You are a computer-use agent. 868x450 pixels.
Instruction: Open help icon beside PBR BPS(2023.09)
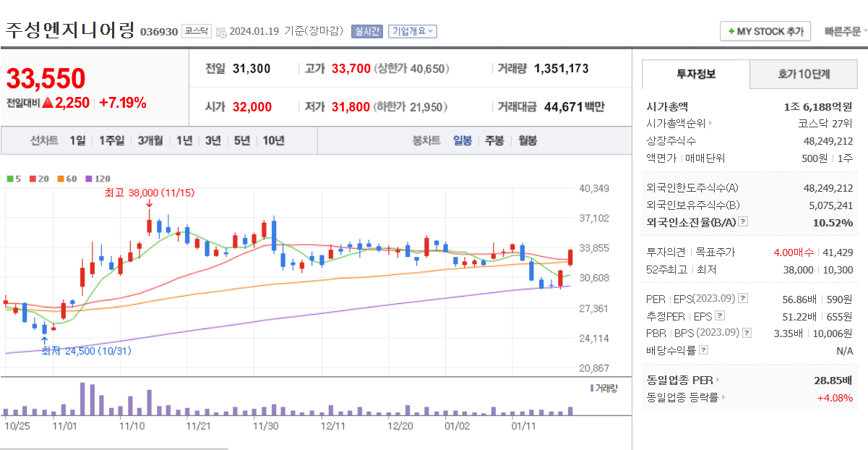point(747,333)
